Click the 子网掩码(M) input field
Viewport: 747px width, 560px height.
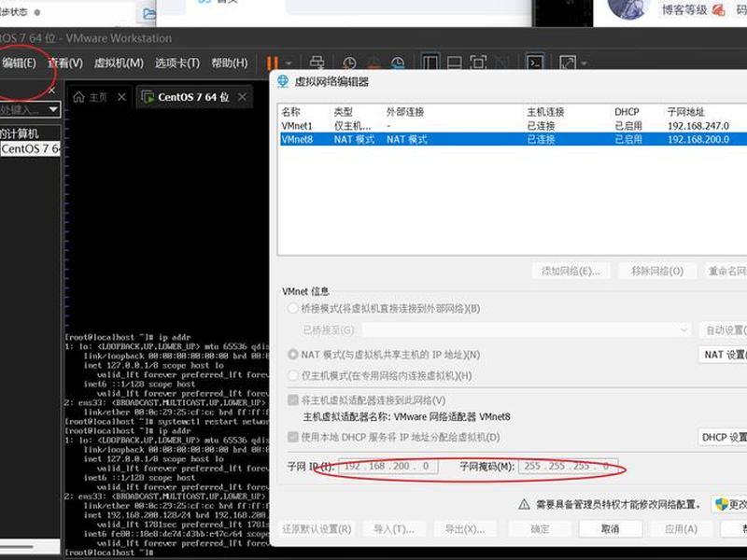pyautogui.click(x=569, y=466)
